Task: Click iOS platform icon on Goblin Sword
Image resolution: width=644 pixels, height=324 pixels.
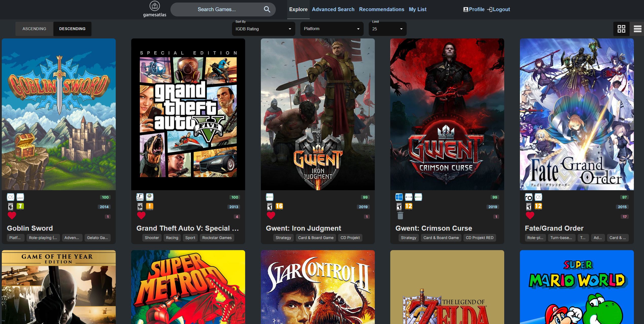Action: tap(11, 197)
